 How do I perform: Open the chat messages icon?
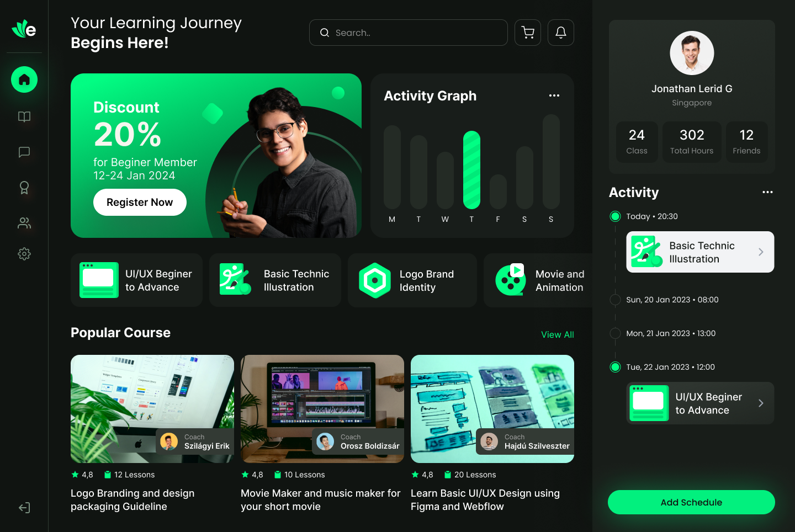tap(24, 152)
